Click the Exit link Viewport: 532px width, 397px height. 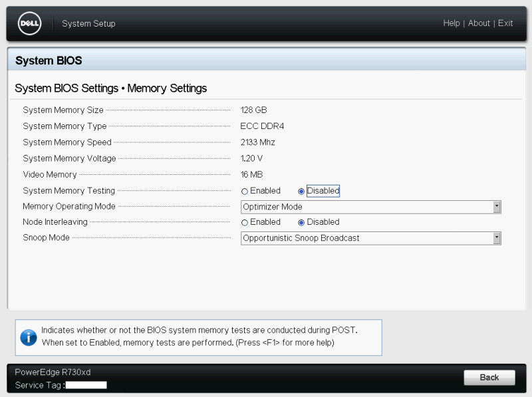pos(505,23)
